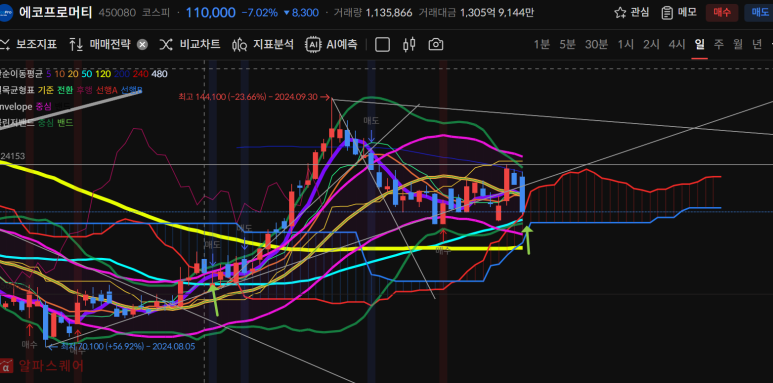The height and width of the screenshot is (383, 773).
Task: Click the square fullscreen chart icon
Action: pos(383,45)
